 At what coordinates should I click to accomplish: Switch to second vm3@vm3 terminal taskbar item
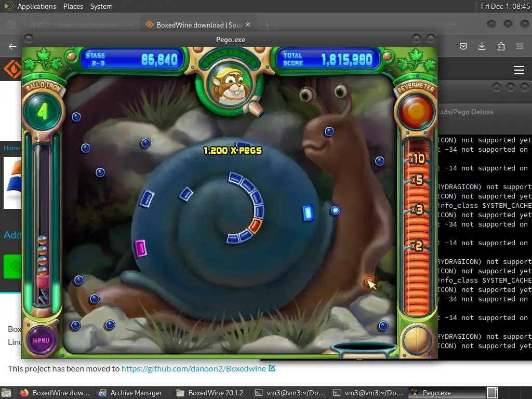click(368, 393)
